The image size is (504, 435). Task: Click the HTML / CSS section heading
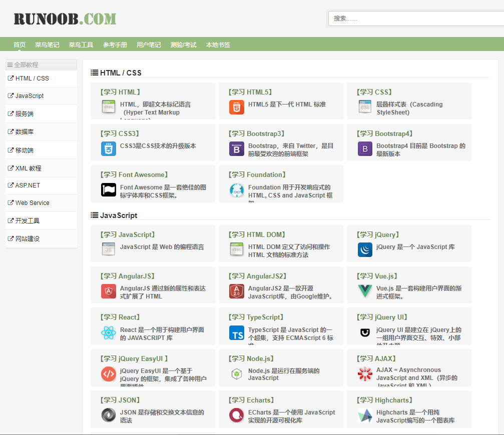116,73
